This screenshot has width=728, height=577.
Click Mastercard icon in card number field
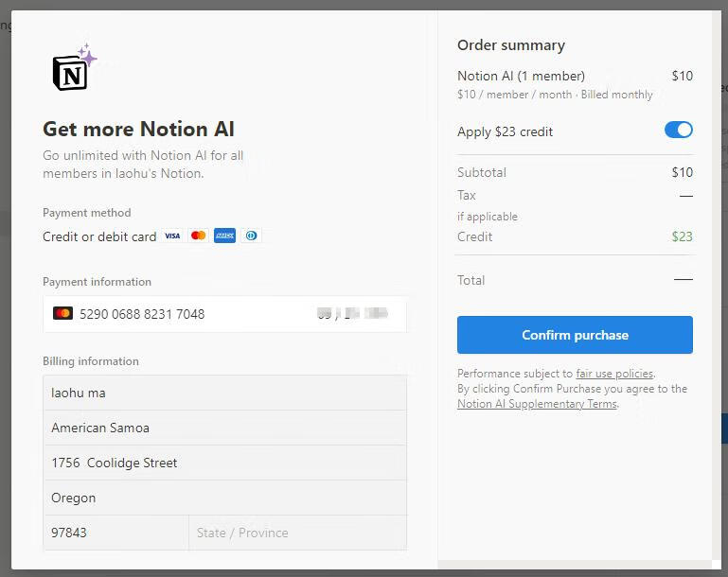[x=62, y=313]
